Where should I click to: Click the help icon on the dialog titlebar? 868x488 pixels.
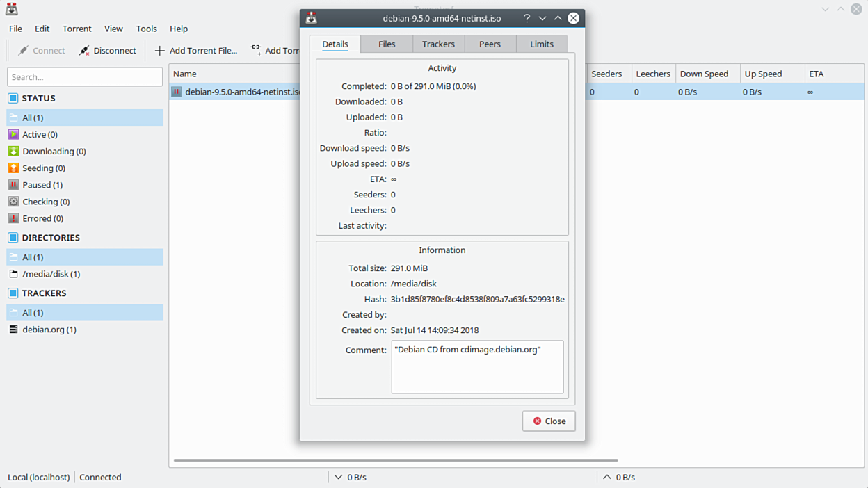tap(527, 17)
